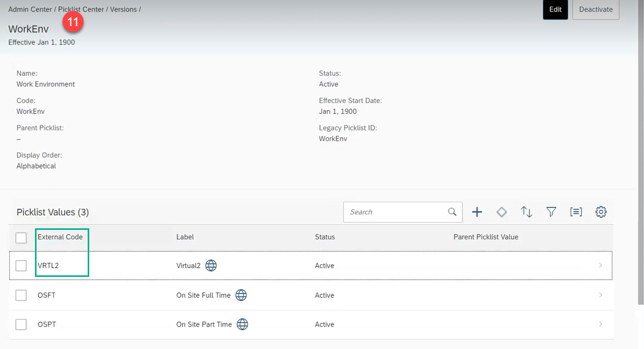The height and width of the screenshot is (349, 644).
Task: Click the Work Environment name value
Action: pos(46,84)
